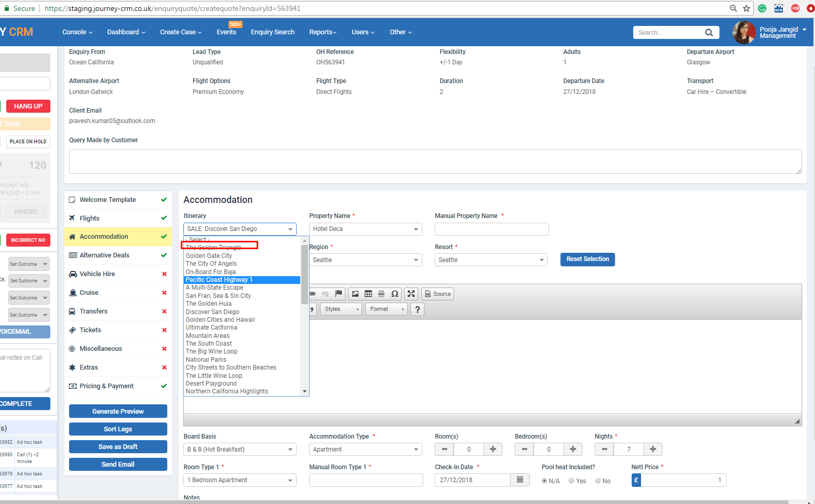Open the Property Name dropdown
Image resolution: width=815 pixels, height=504 pixels.
365,229
